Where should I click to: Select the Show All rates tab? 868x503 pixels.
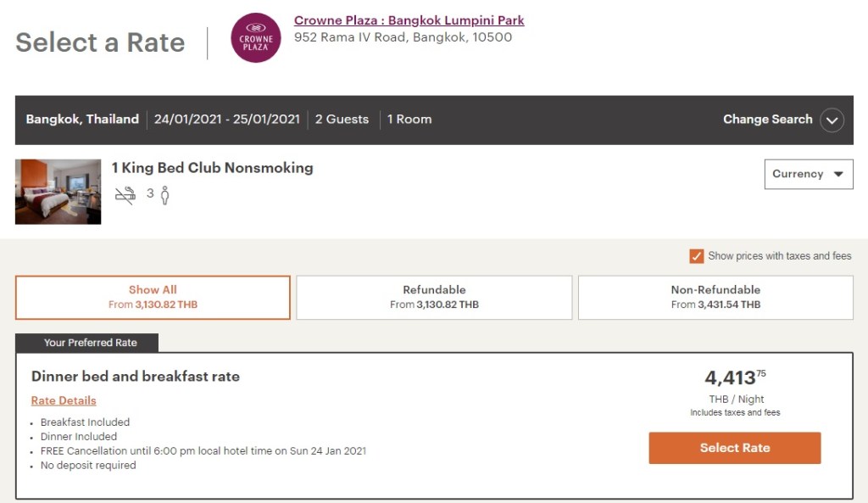[153, 297]
